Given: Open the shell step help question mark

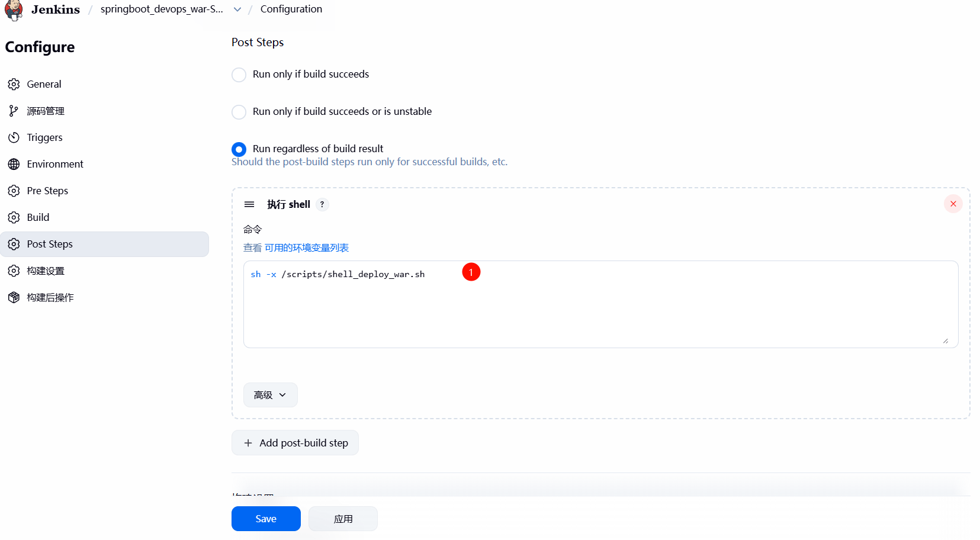Looking at the screenshot, I should pyautogui.click(x=322, y=204).
